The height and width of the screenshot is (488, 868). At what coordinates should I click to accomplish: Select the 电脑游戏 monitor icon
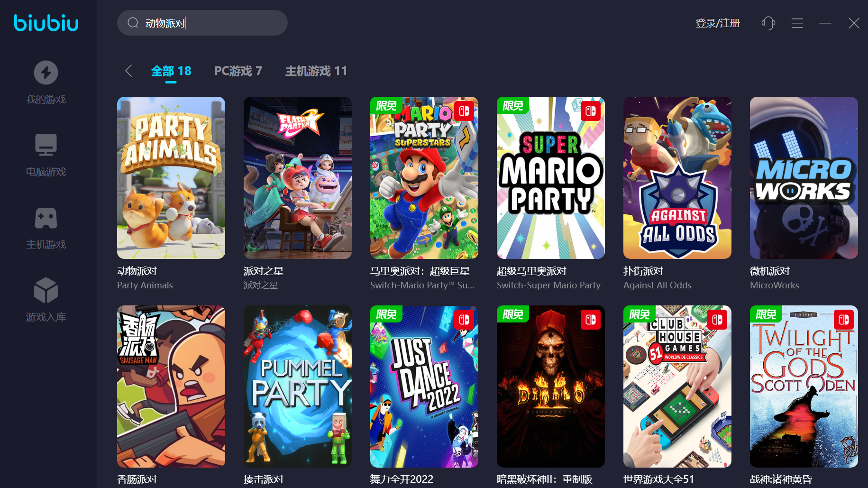point(46,145)
